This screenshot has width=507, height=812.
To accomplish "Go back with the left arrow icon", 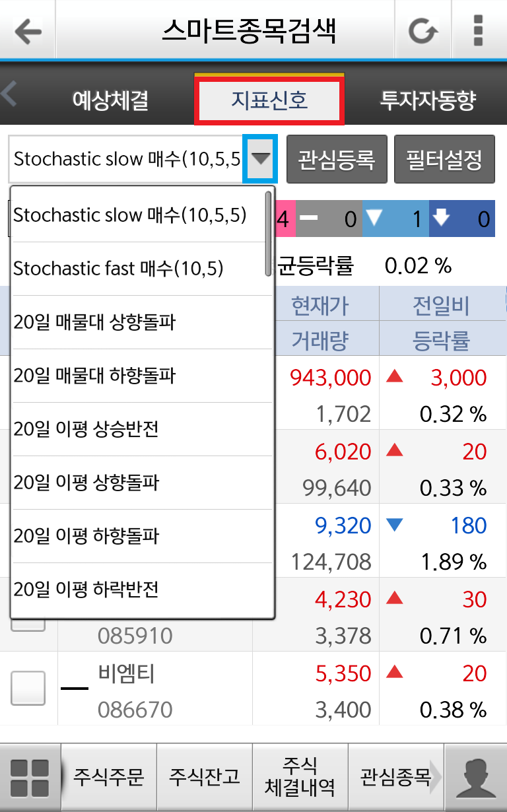I will point(28,30).
